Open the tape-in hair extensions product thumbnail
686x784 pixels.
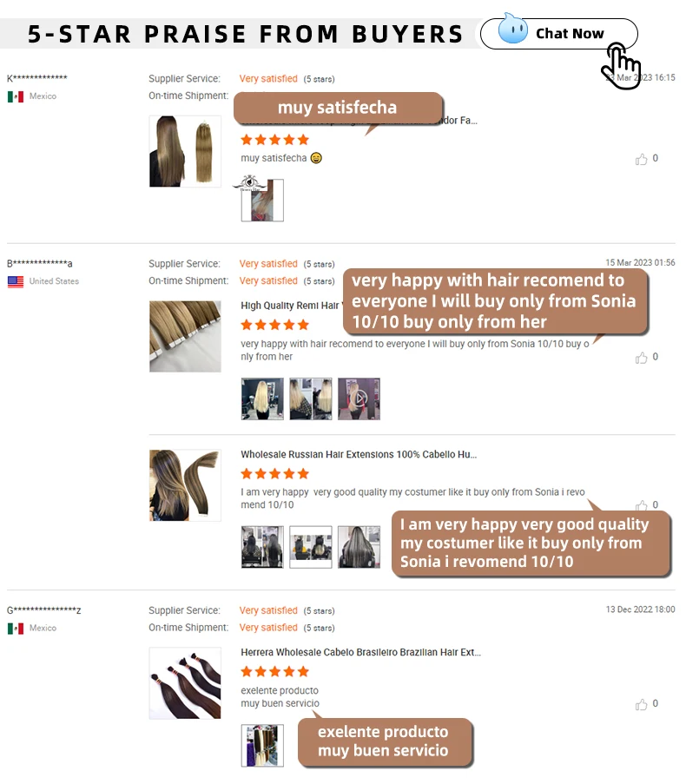[x=185, y=336]
